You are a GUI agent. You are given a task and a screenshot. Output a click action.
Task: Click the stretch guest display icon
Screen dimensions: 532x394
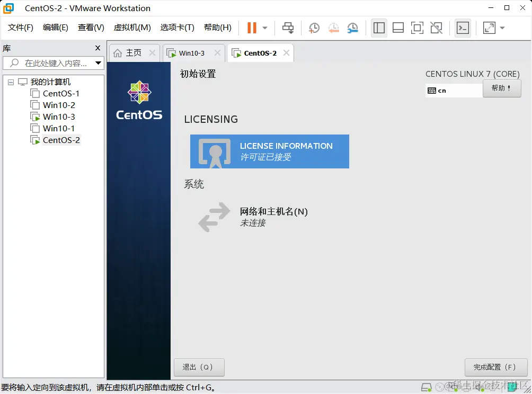489,28
